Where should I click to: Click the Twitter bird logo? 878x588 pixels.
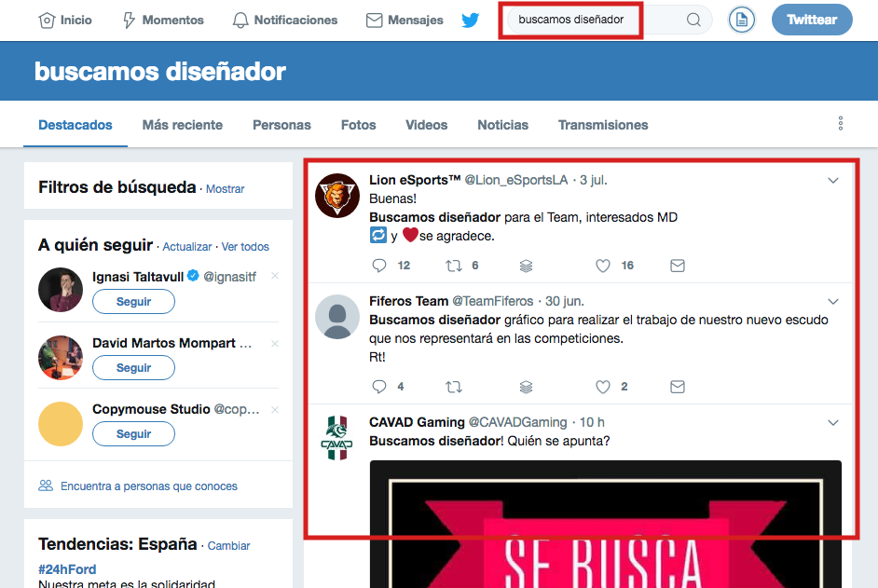[471, 21]
